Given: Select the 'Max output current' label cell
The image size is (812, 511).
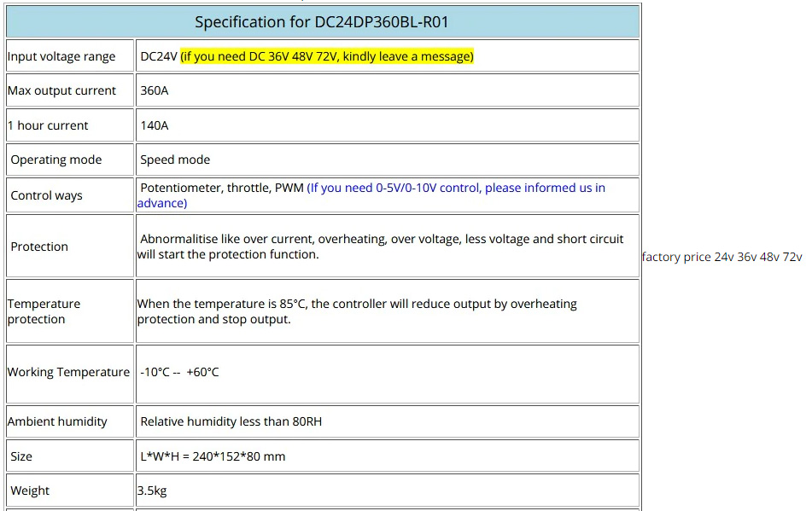Looking at the screenshot, I should pyautogui.click(x=70, y=90).
